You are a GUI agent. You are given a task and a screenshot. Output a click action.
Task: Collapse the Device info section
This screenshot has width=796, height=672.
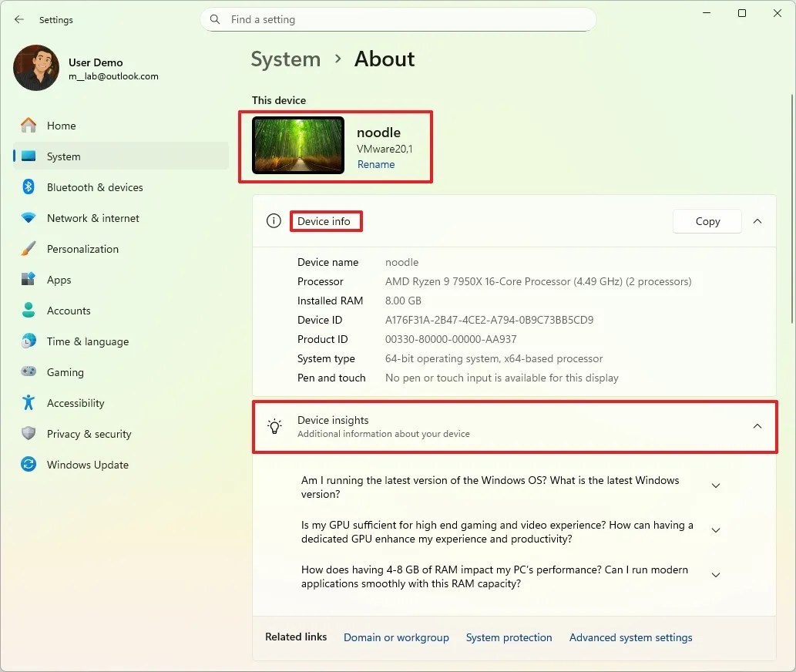point(757,221)
